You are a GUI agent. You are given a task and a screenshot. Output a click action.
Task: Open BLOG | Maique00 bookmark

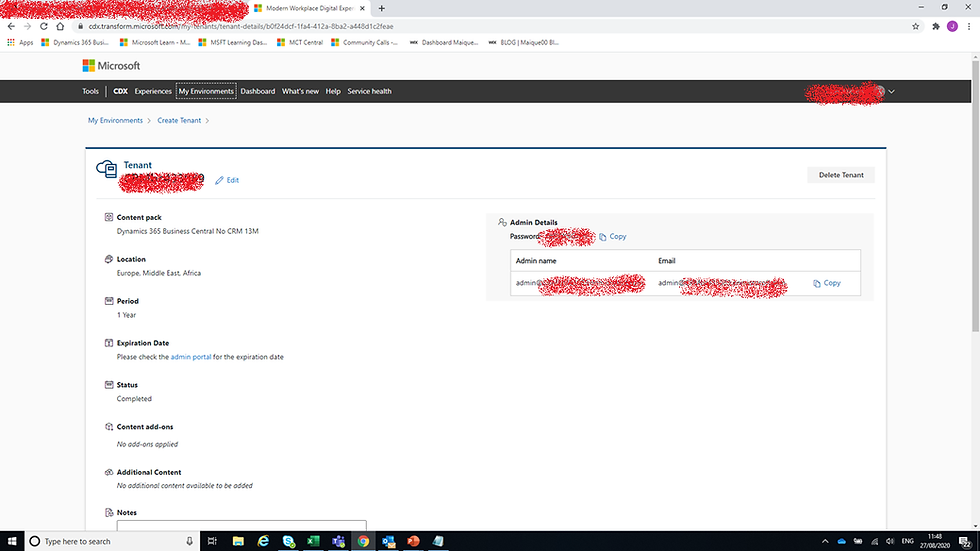click(x=524, y=42)
